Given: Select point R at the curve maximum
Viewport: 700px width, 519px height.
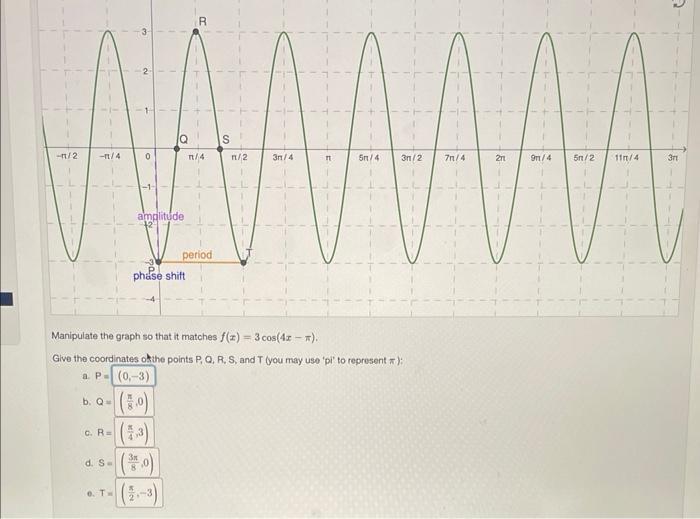Looking at the screenshot, I should coord(196,31).
